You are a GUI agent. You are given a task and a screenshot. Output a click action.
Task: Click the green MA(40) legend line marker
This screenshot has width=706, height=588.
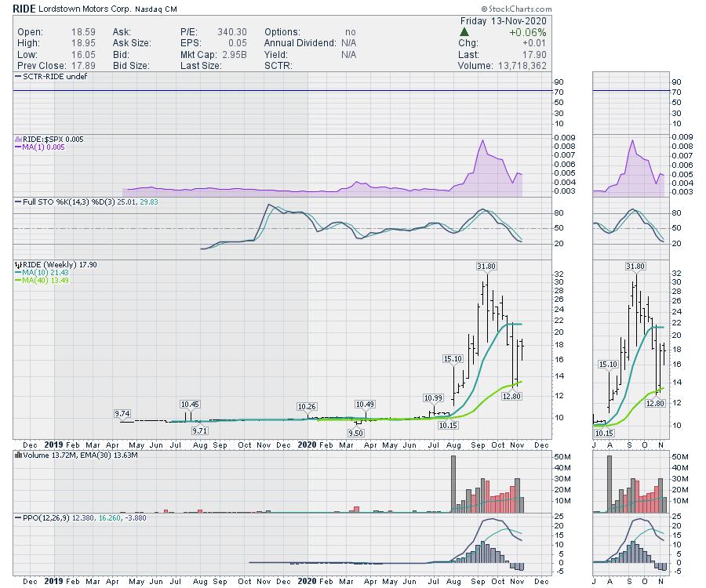tap(17, 281)
